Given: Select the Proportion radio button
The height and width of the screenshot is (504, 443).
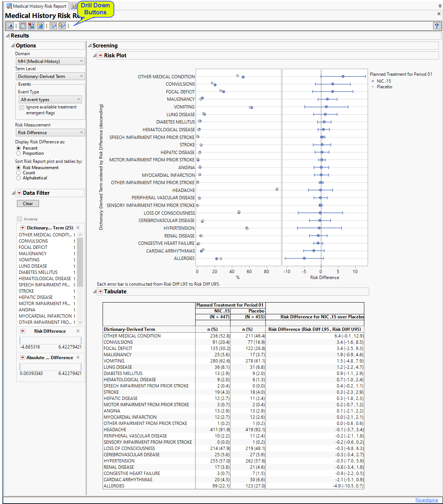Looking at the screenshot, I should tap(18, 153).
